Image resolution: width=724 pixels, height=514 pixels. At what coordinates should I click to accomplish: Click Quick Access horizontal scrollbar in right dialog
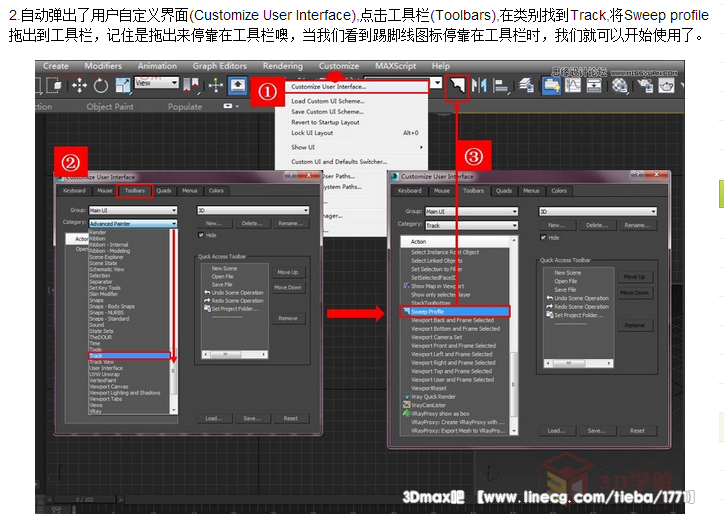coord(579,363)
